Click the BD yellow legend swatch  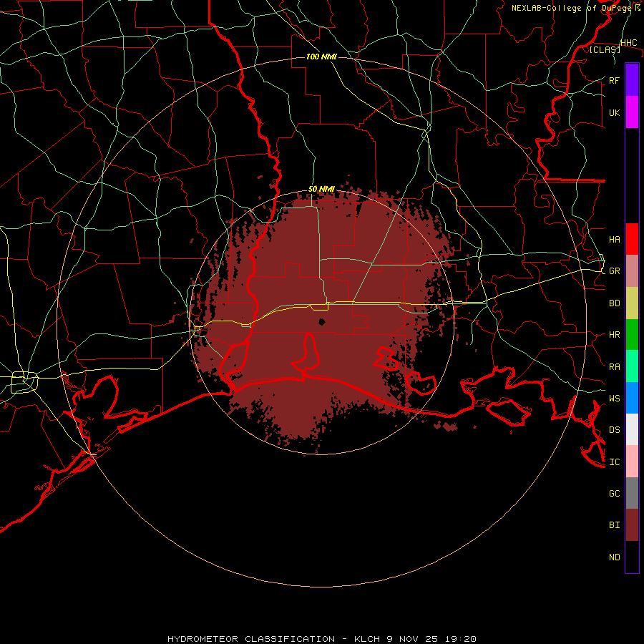point(632,303)
